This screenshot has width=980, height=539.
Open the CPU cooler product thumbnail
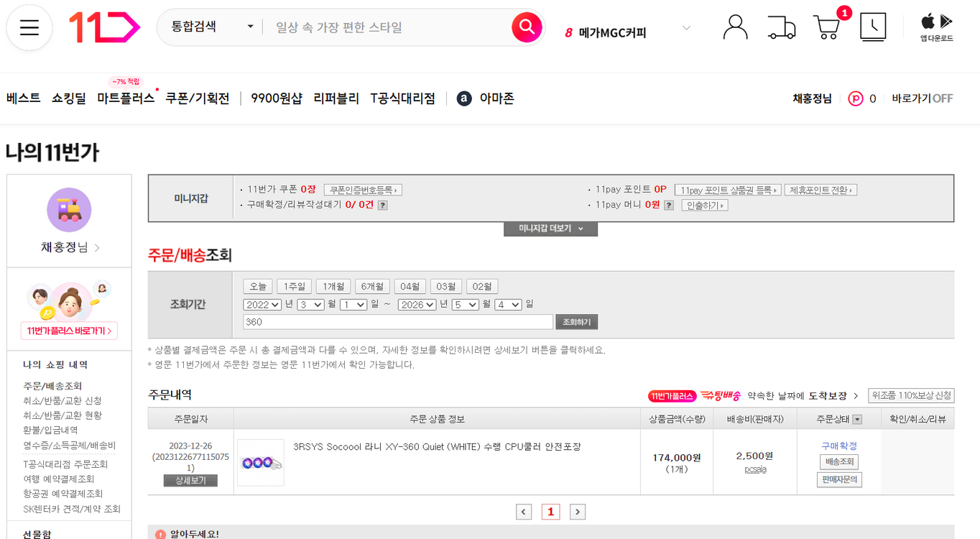pos(260,462)
